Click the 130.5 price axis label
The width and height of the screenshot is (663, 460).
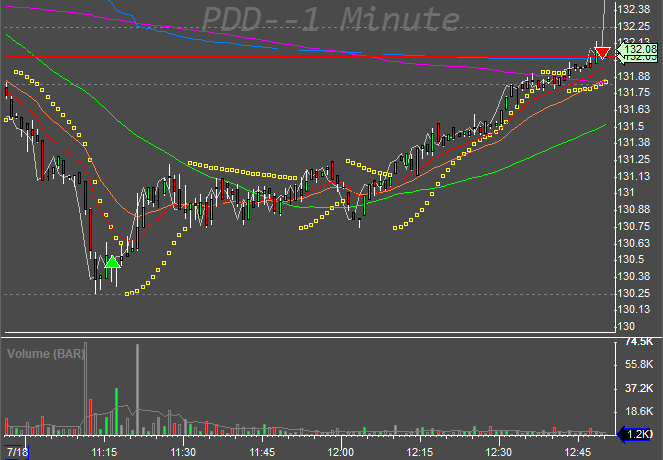(x=631, y=260)
